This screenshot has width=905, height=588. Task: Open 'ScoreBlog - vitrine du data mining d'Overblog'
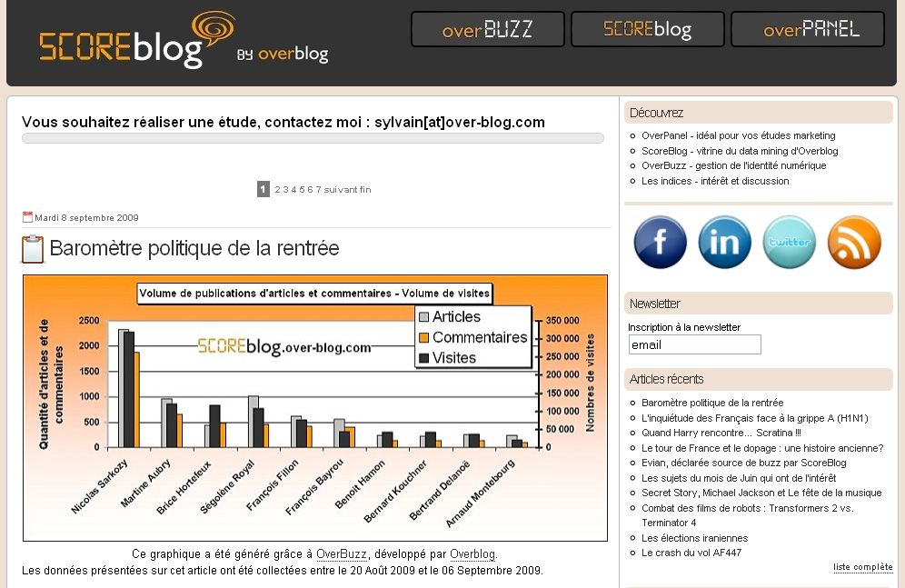(740, 151)
